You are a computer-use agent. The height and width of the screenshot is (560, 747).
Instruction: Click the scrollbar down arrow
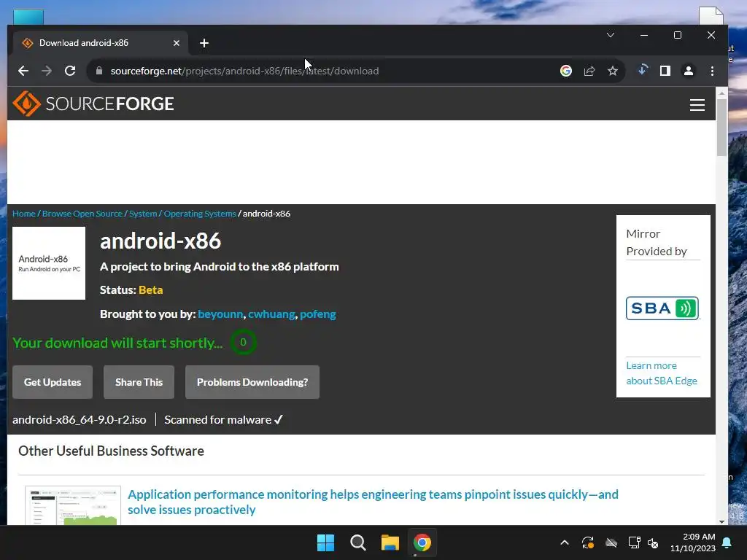(721, 521)
